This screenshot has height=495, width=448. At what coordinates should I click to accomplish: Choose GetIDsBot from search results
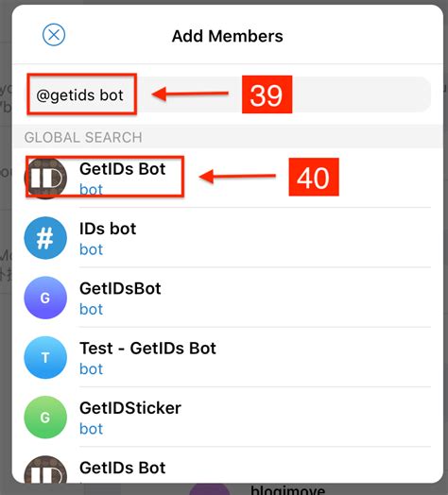pos(228,298)
